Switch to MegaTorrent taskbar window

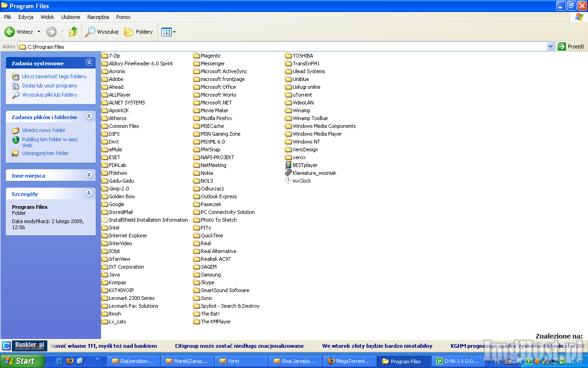click(x=350, y=361)
